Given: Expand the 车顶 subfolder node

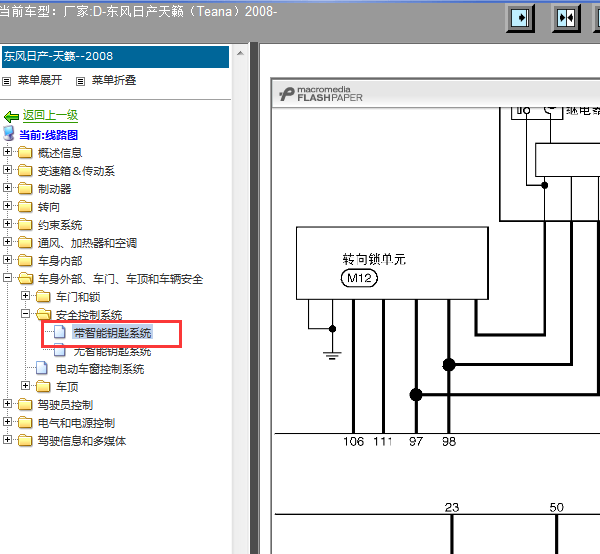Looking at the screenshot, I should point(25,385).
